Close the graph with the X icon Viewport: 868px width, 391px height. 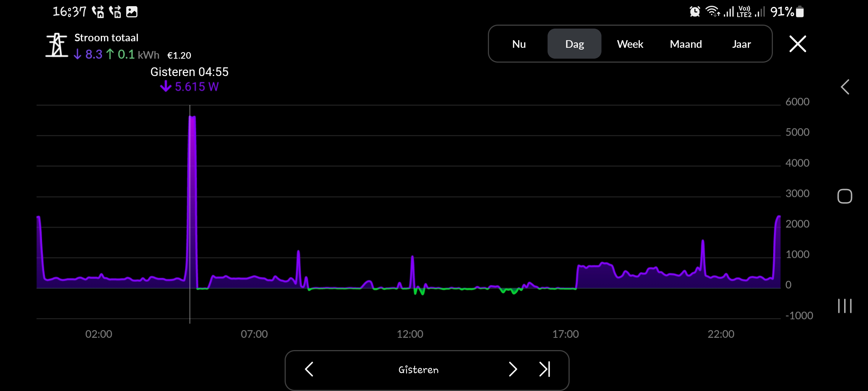coord(797,44)
